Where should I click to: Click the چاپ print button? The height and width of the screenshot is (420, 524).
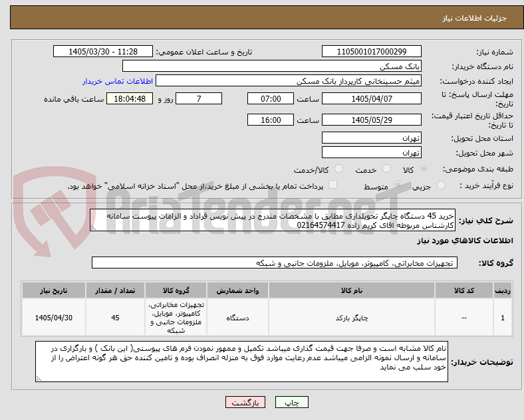pos(292,402)
